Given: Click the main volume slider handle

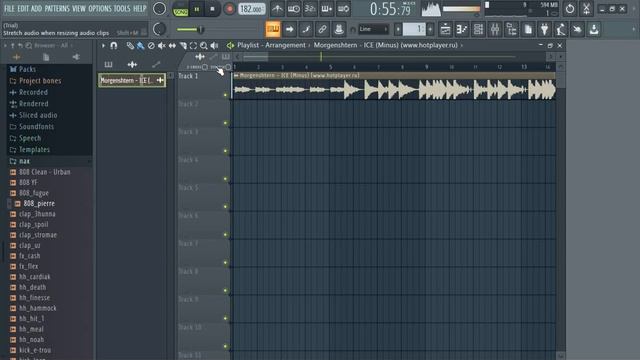Looking at the screenshot, I should (x=200, y=29).
